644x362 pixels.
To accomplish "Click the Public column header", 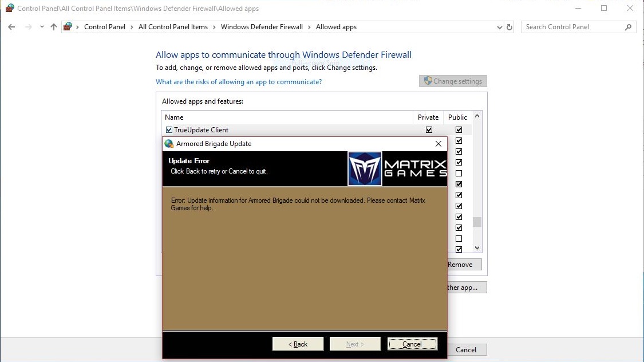I will (x=457, y=117).
